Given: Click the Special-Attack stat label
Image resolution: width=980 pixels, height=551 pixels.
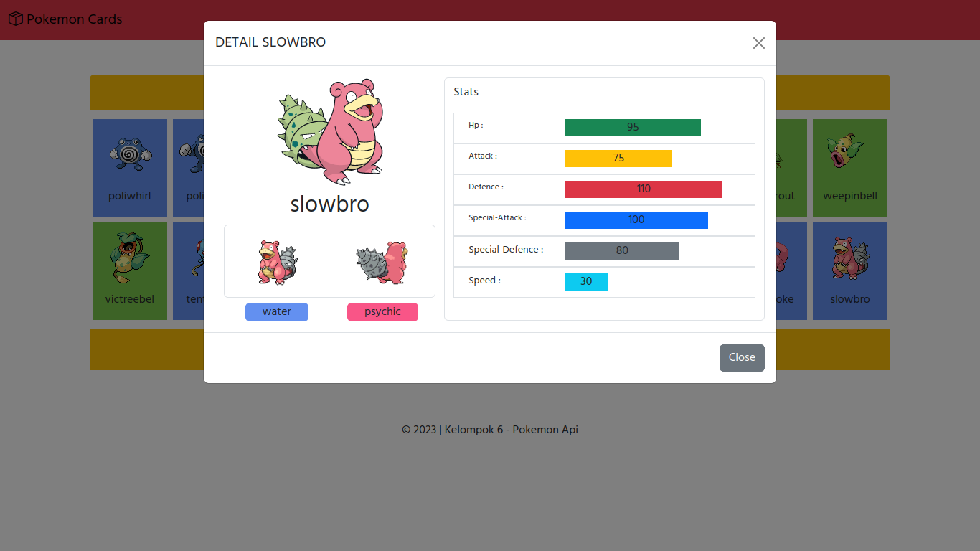Looking at the screenshot, I should coord(497,217).
